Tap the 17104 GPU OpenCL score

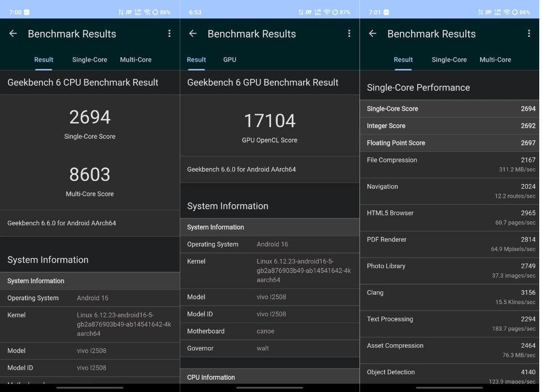(x=269, y=121)
